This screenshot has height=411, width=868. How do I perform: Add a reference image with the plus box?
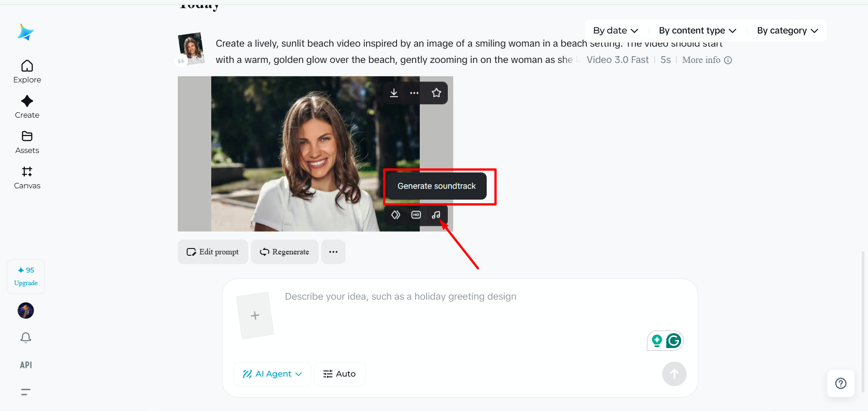[255, 315]
